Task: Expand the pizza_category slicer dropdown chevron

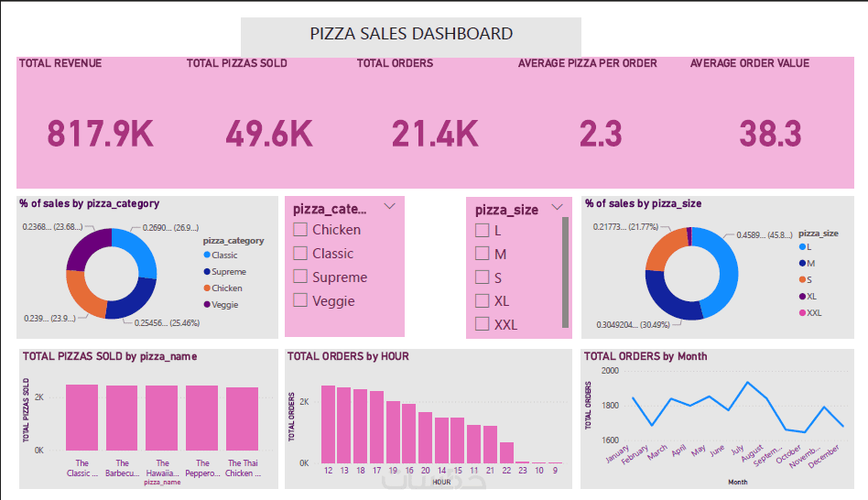Action: pos(389,207)
